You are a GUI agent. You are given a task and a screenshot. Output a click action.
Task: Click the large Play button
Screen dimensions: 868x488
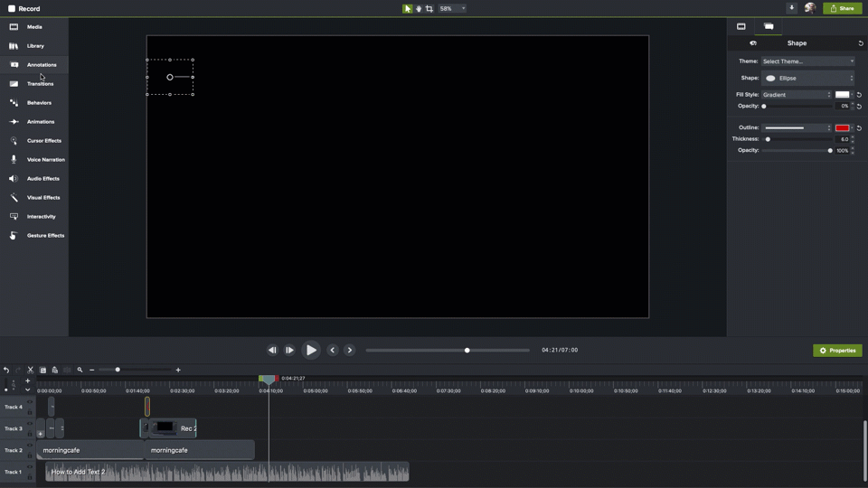[311, 351]
